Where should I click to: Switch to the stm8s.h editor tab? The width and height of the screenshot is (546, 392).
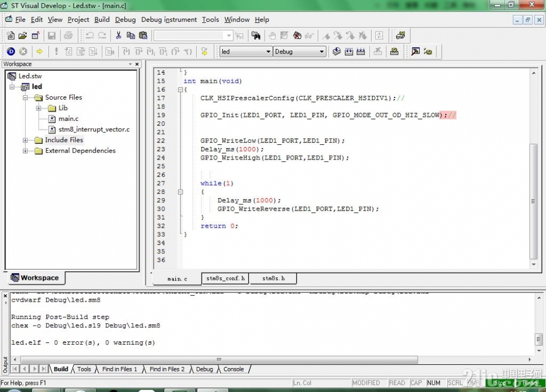[x=274, y=278]
